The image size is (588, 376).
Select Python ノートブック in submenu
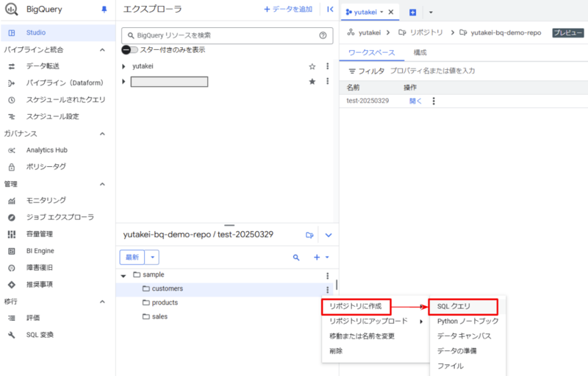(x=467, y=322)
